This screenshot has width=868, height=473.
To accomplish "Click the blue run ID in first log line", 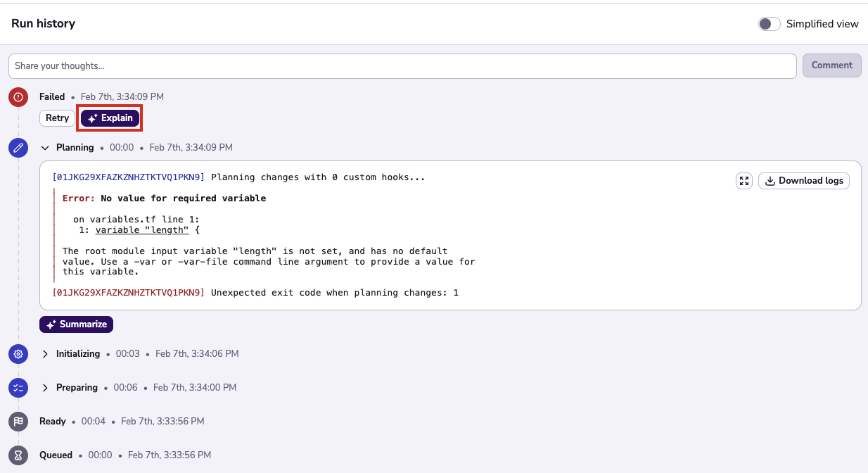I will 129,177.
